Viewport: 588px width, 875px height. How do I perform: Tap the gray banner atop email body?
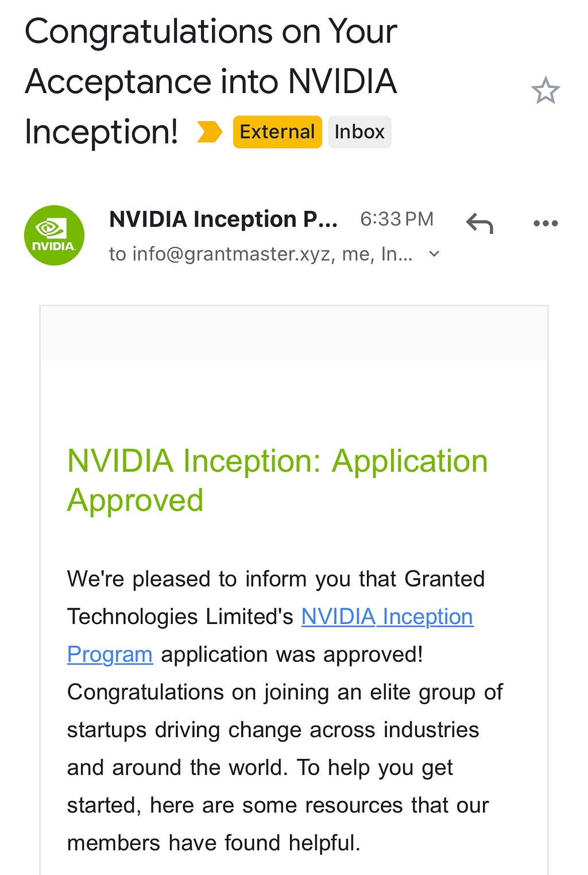tap(294, 333)
